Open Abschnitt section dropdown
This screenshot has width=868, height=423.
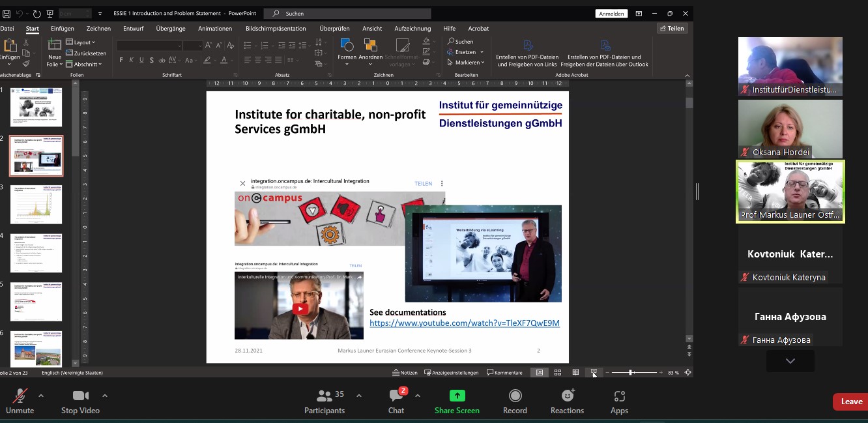(x=84, y=64)
